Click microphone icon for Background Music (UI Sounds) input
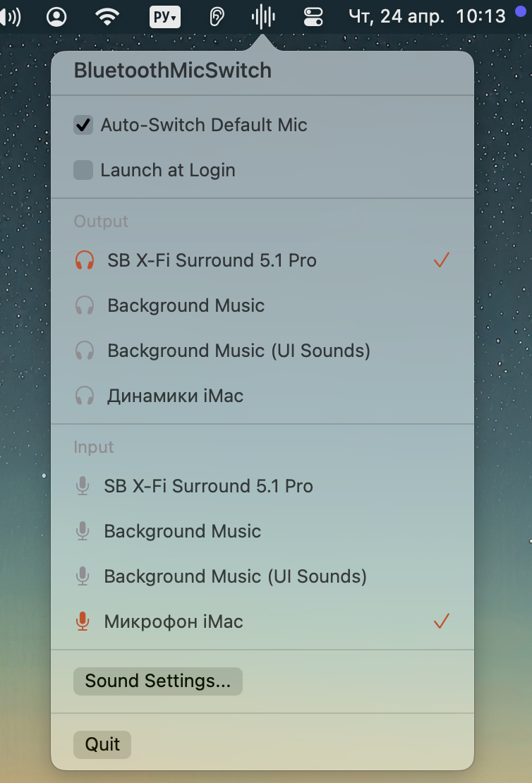The image size is (532, 783). [x=83, y=576]
